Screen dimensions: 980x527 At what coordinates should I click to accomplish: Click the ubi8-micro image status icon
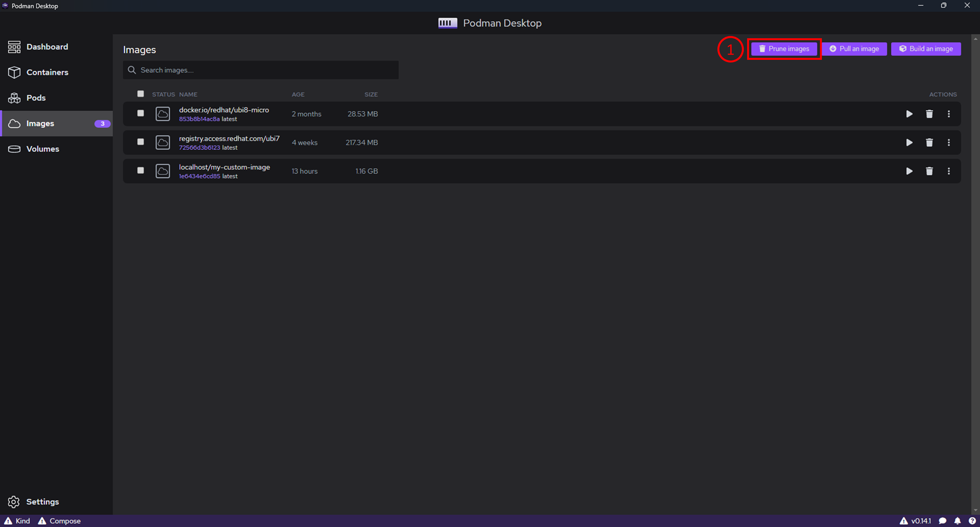[163, 114]
